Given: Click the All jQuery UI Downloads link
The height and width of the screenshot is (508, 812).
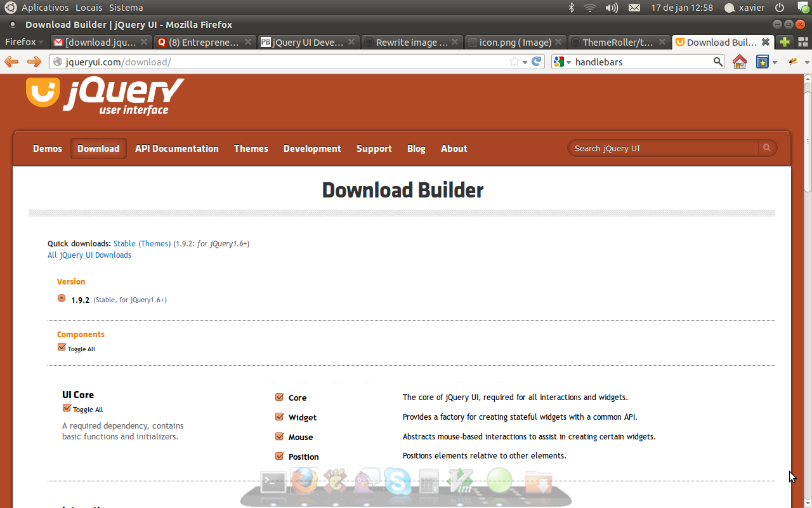Looking at the screenshot, I should coord(89,255).
